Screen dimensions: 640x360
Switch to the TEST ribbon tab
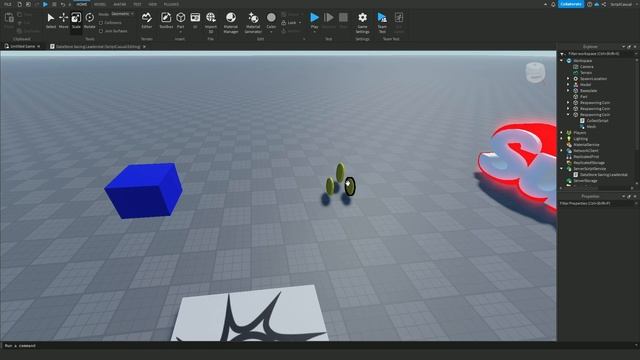point(137,4)
